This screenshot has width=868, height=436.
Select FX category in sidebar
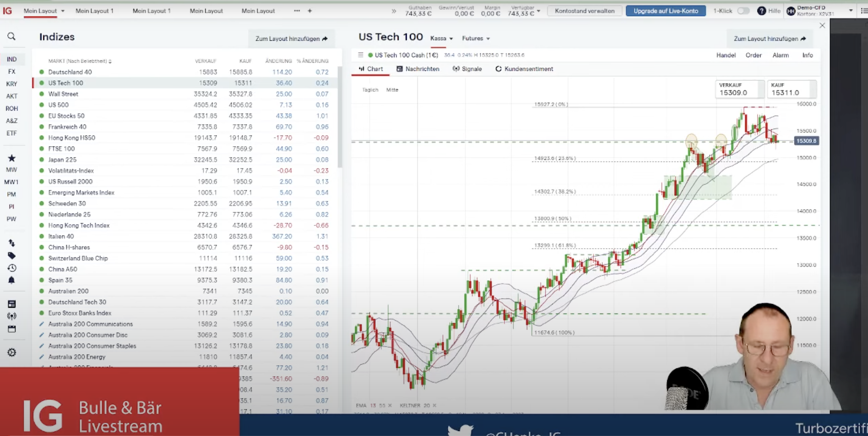(x=12, y=71)
